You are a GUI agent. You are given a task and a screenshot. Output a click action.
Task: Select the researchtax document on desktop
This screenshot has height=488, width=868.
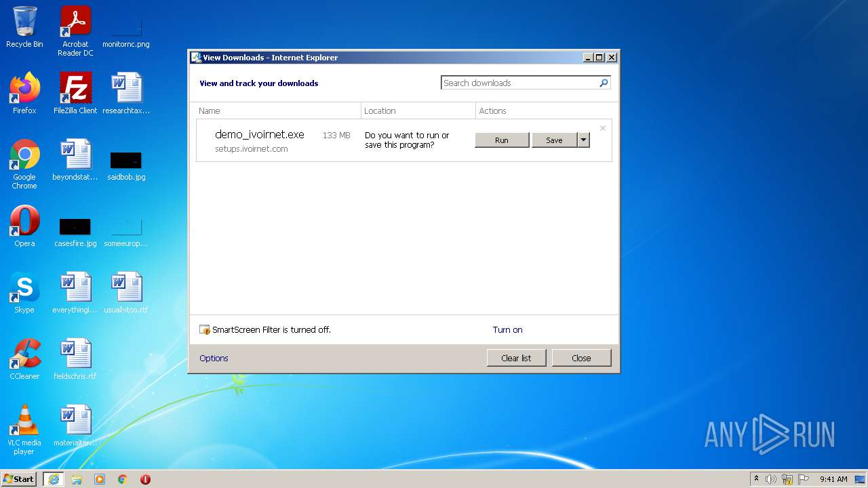point(126,94)
